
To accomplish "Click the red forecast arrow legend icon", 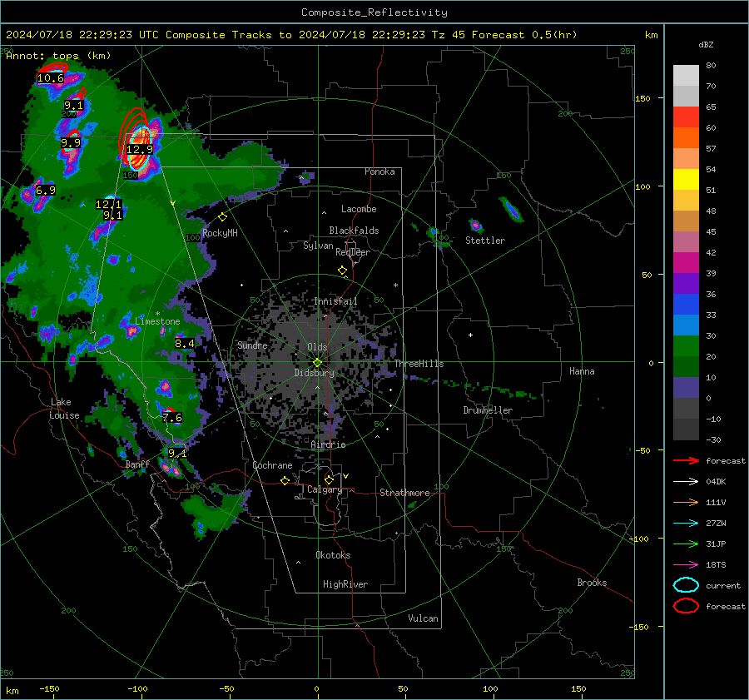I will [x=686, y=460].
